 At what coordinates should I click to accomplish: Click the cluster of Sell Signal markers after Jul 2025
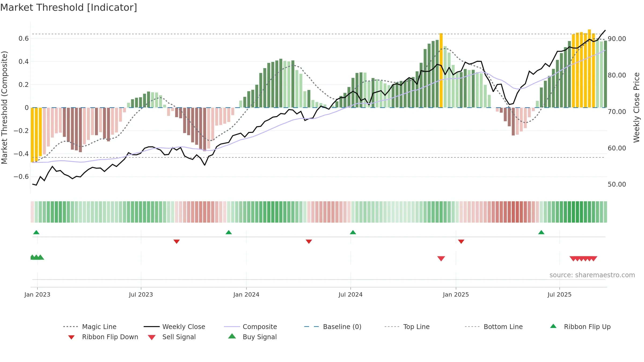pyautogui.click(x=583, y=258)
